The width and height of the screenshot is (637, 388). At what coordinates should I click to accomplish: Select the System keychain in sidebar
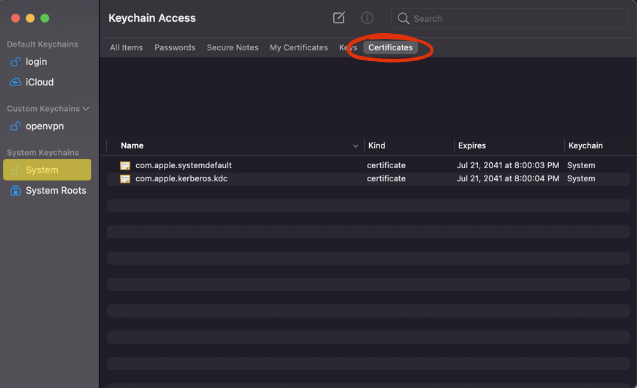47,170
